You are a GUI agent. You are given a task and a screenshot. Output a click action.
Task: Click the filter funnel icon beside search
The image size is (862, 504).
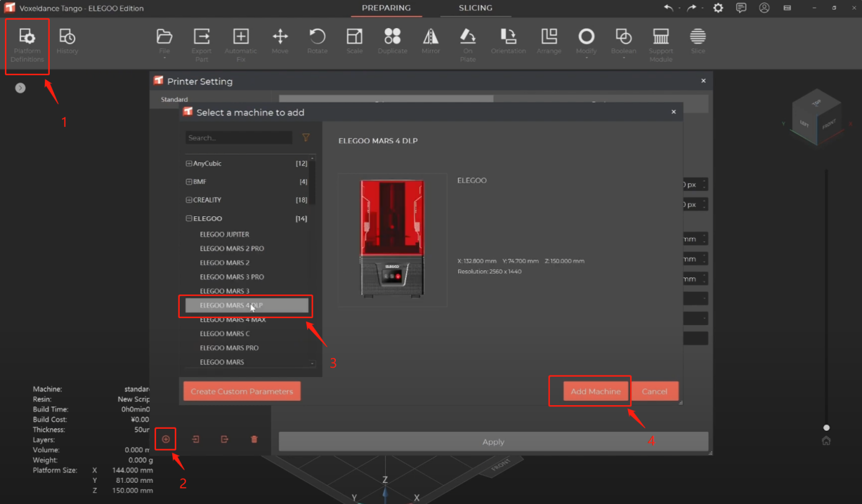coord(305,138)
